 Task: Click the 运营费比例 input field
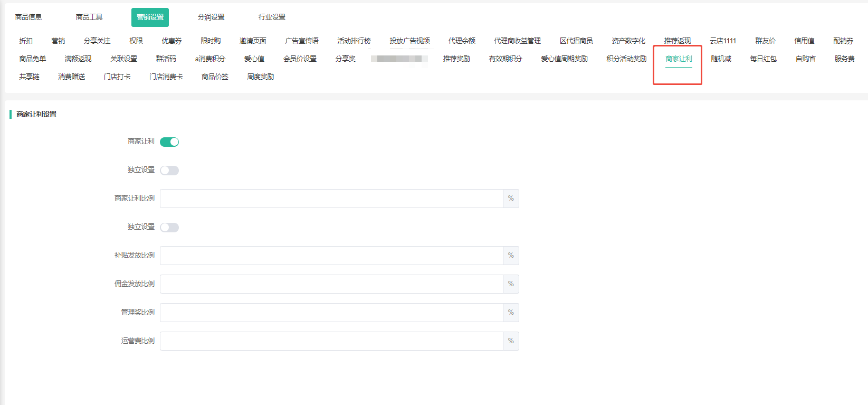[331, 341]
